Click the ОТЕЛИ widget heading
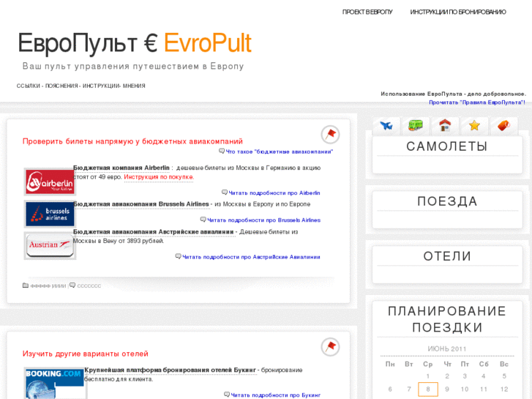This screenshot has height=399, width=532. (x=447, y=256)
